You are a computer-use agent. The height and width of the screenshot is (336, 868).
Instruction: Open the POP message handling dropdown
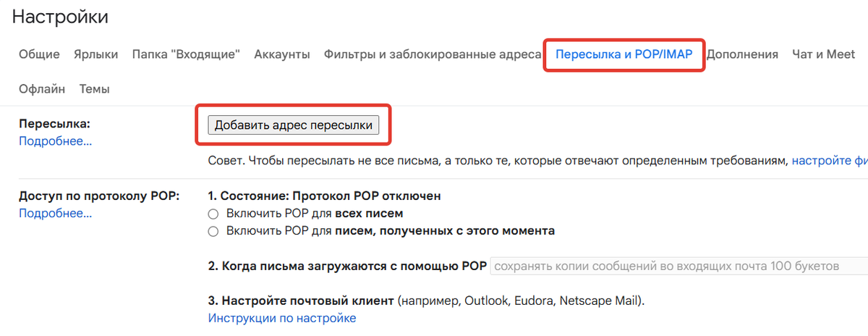pyautogui.click(x=678, y=266)
